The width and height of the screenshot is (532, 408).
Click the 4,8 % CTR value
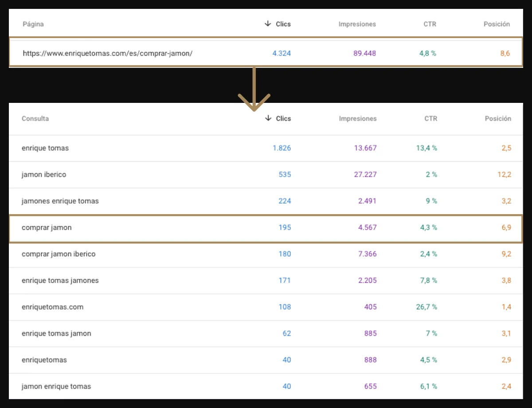point(428,53)
